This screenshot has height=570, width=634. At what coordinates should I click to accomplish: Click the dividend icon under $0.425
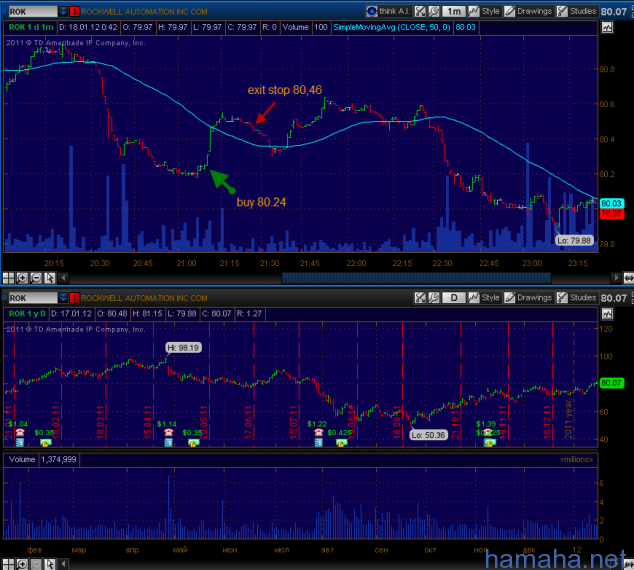(342, 443)
